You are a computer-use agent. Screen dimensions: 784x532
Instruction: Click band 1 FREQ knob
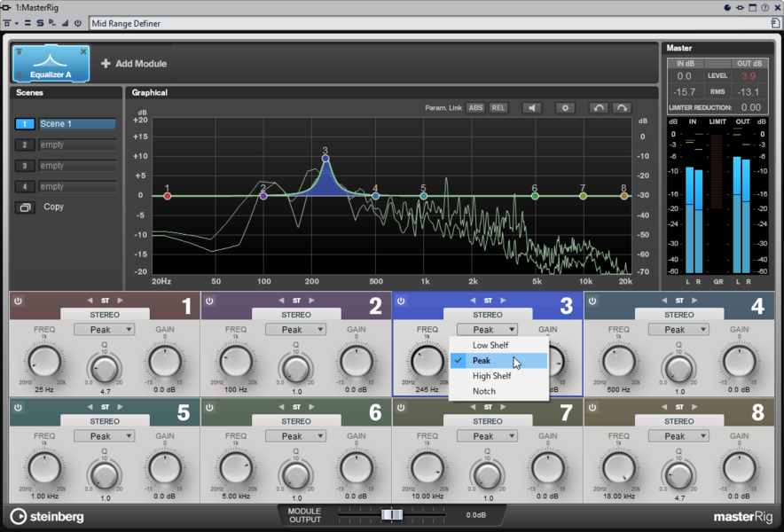(x=44, y=362)
